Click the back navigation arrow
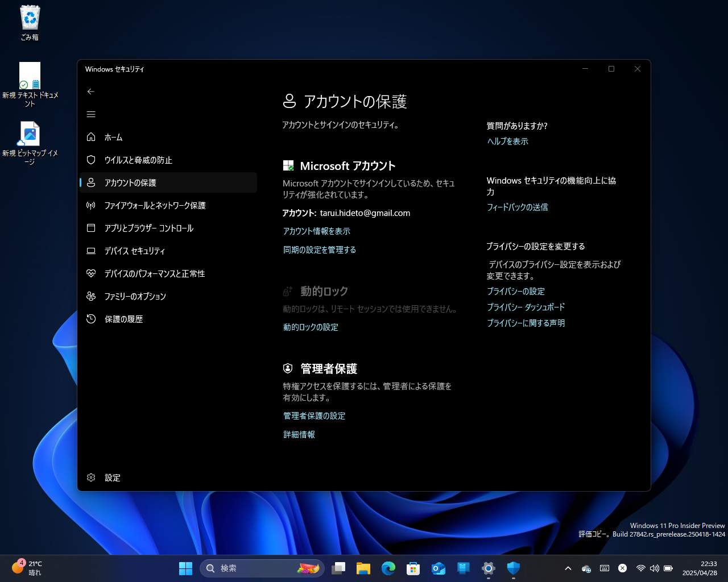 [91, 92]
